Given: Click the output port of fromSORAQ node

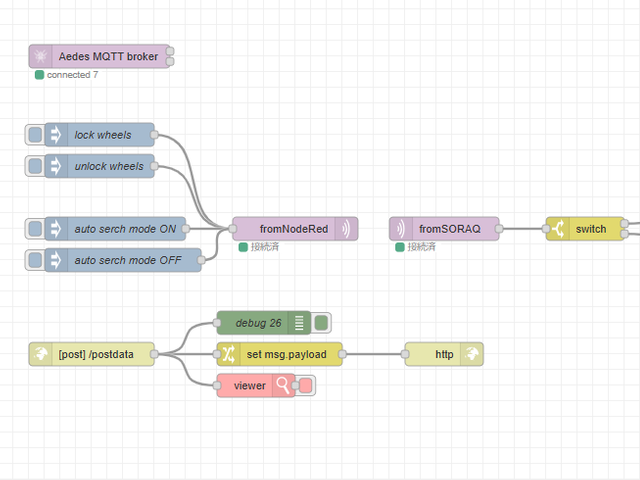Looking at the screenshot, I should pyautogui.click(x=499, y=229).
